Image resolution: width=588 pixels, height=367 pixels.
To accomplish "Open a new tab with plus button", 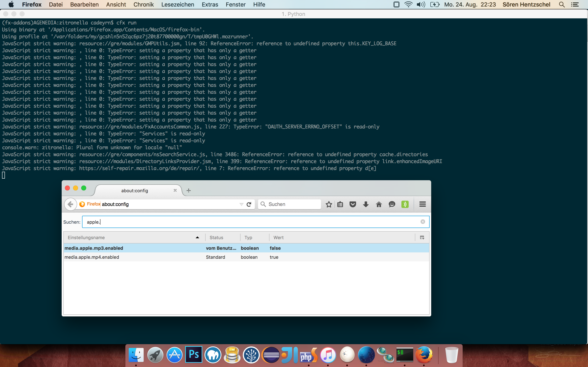I will coord(189,191).
